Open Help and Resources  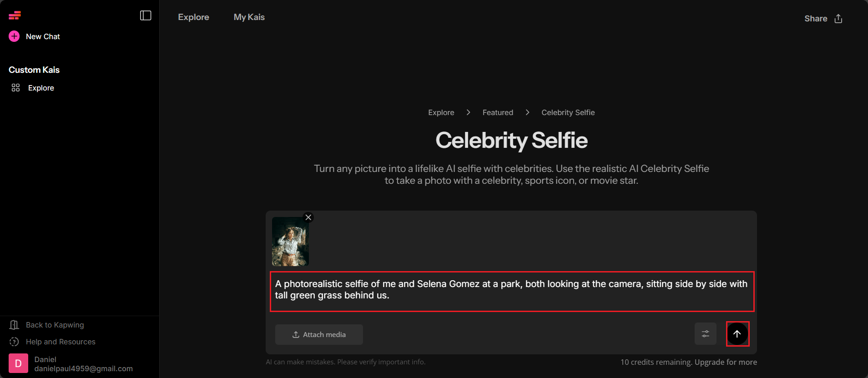(x=52, y=342)
